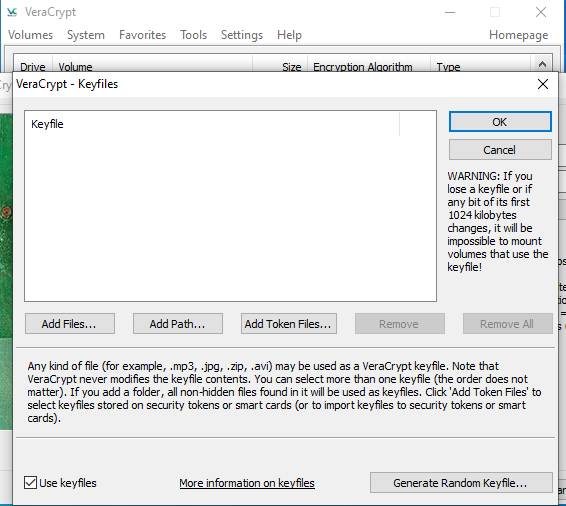Click the 'Any kind of file' description text
This screenshot has height=506, width=566.
coord(284,392)
